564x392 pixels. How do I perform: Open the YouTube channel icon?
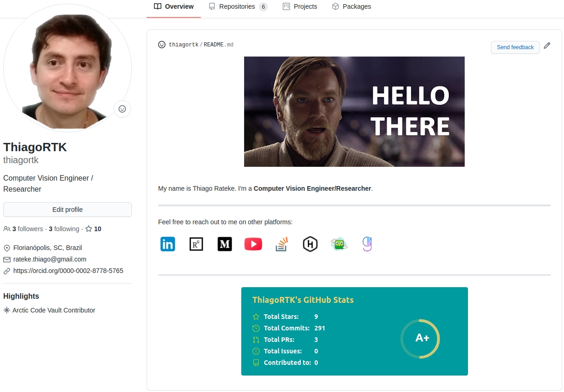click(x=253, y=244)
